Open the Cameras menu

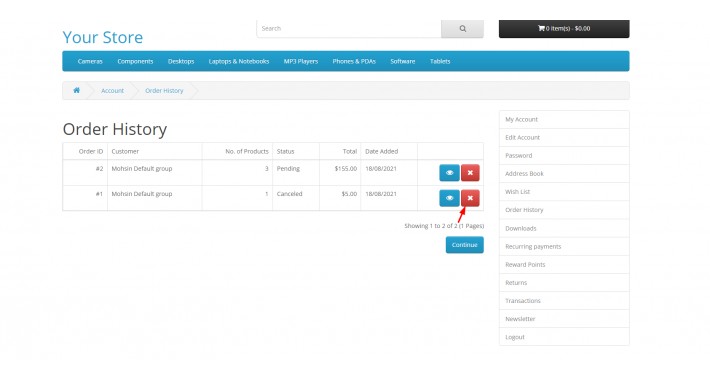(90, 61)
